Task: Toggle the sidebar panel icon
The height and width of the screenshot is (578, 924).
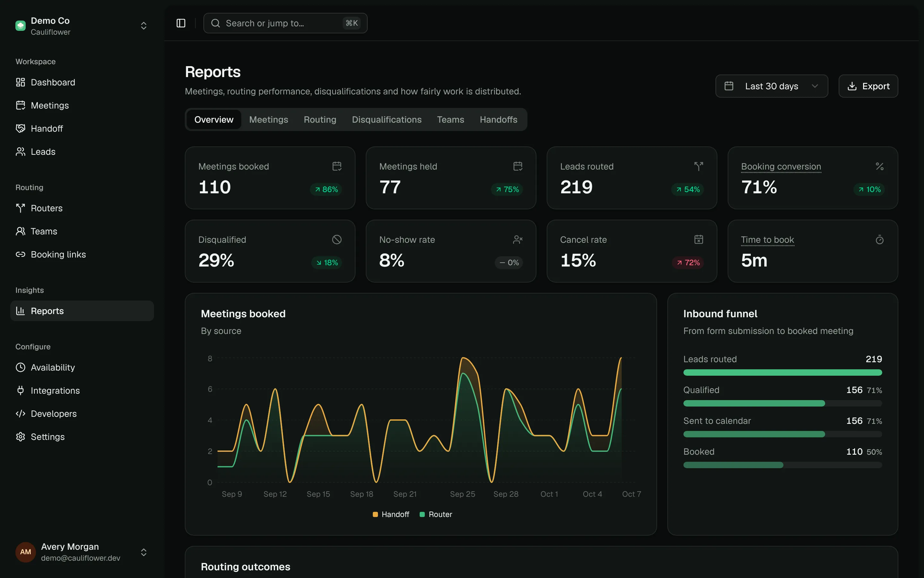Action: pyautogui.click(x=181, y=23)
